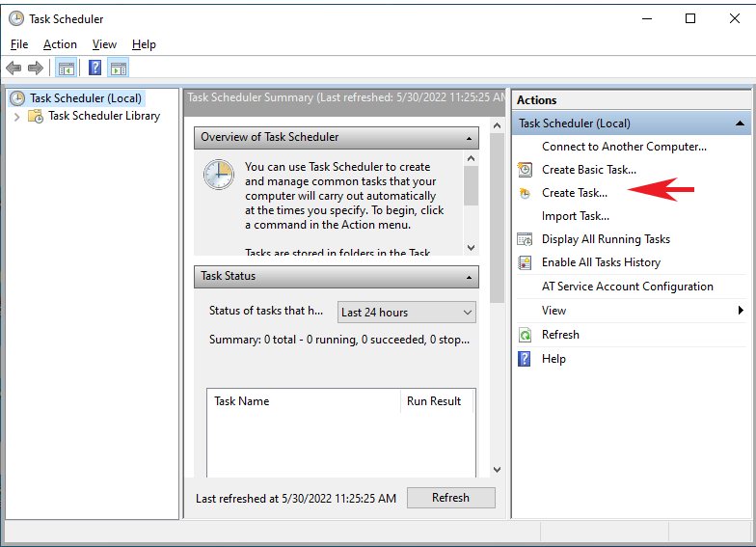Click the Refresh button at bottom
Screen dimensions: 756x547
[x=451, y=498]
